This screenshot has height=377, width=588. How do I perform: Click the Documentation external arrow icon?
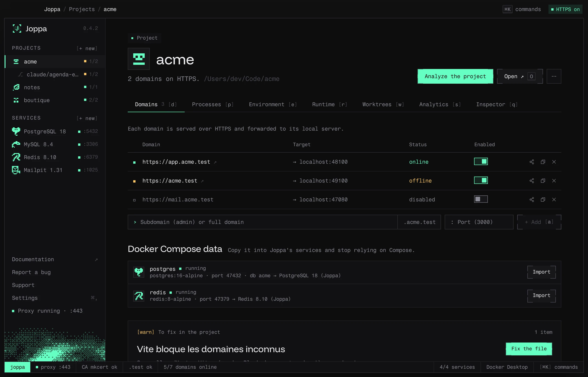click(96, 260)
